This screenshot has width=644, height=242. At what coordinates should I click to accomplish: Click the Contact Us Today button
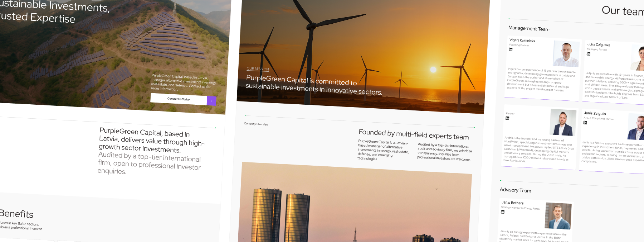tap(179, 99)
